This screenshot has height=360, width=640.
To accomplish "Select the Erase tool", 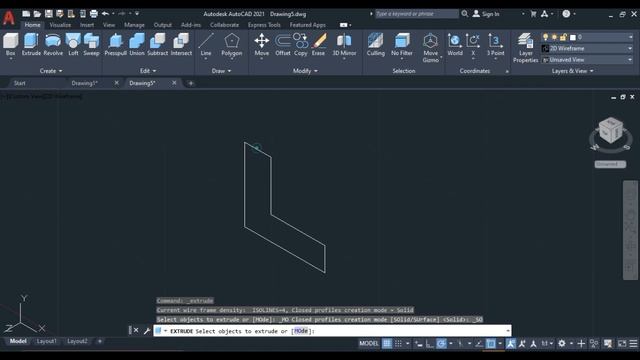I will pos(318,44).
